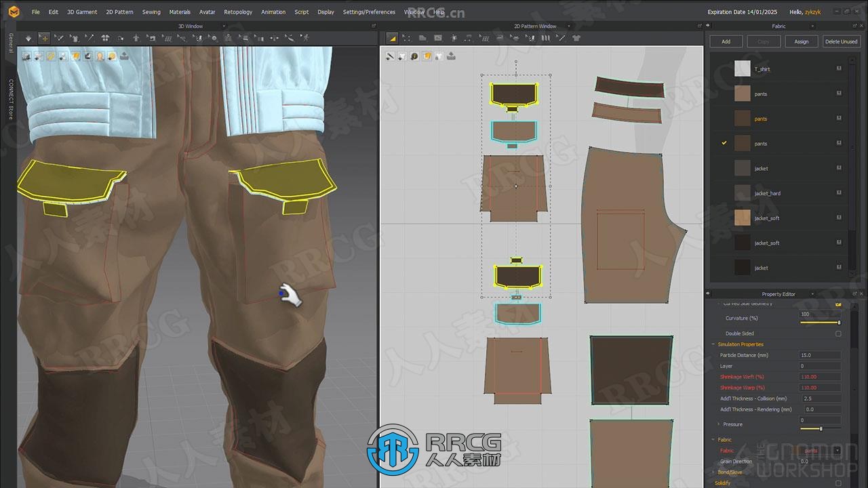Click the Particle Distance value field

coord(821,355)
